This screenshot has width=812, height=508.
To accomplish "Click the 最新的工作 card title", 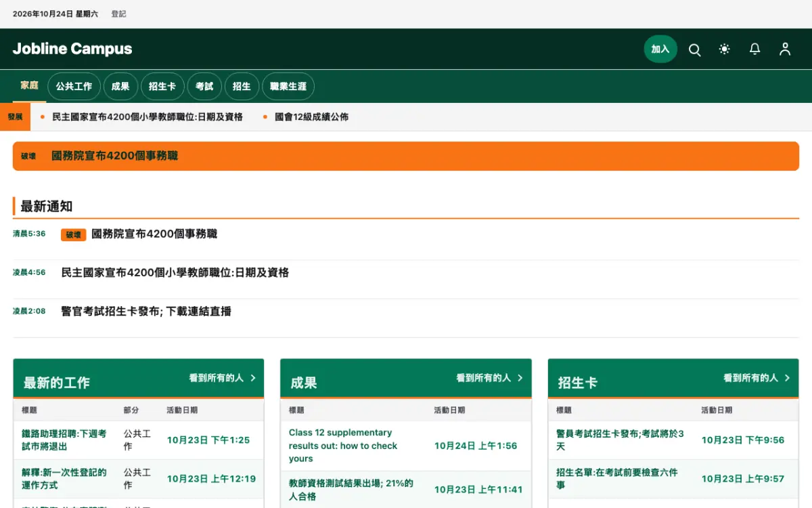I will [57, 383].
